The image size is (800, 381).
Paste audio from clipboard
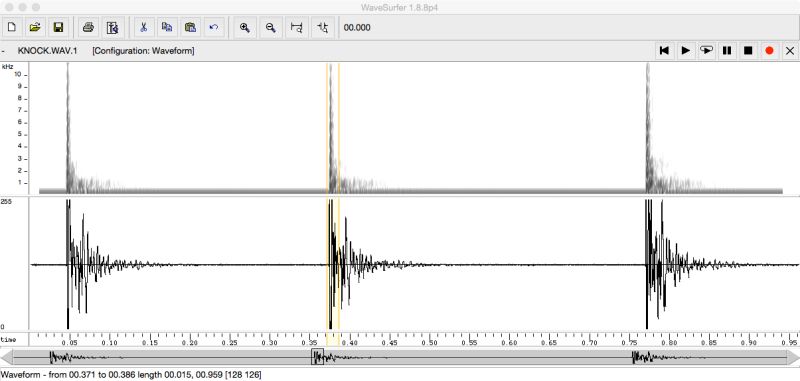pyautogui.click(x=190, y=27)
